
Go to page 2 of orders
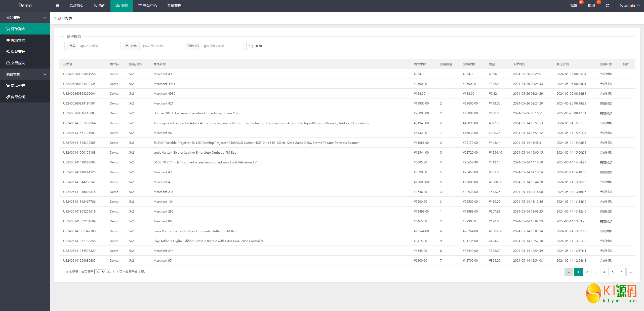587,272
